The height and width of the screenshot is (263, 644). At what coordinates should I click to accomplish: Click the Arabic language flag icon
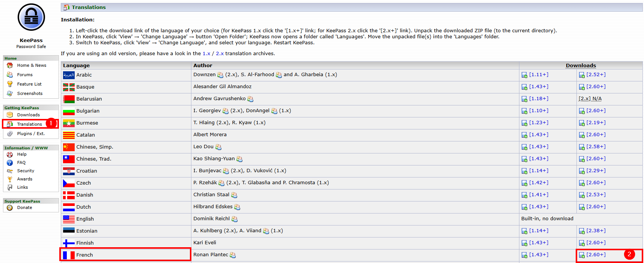click(x=69, y=75)
